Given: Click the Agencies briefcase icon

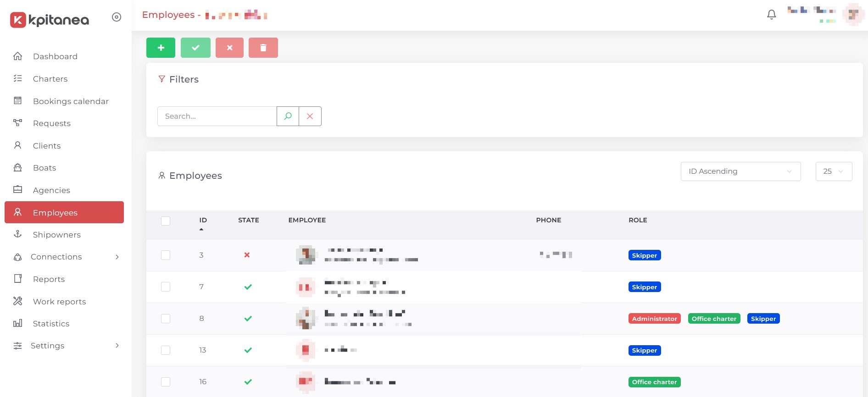Looking at the screenshot, I should click(x=18, y=190).
